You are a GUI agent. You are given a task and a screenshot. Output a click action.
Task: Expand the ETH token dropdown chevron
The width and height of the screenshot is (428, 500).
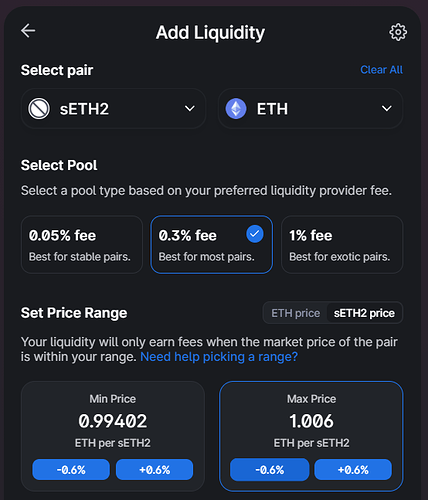[x=387, y=109]
